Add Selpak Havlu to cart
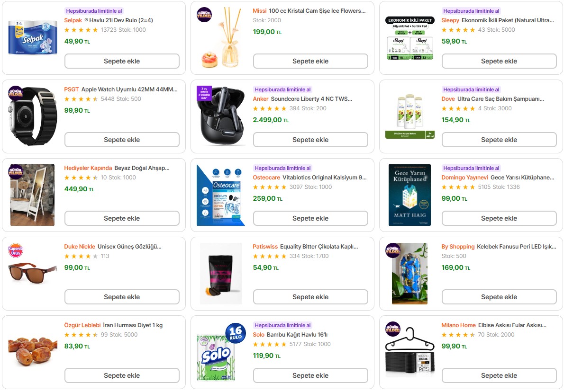 pos(122,61)
